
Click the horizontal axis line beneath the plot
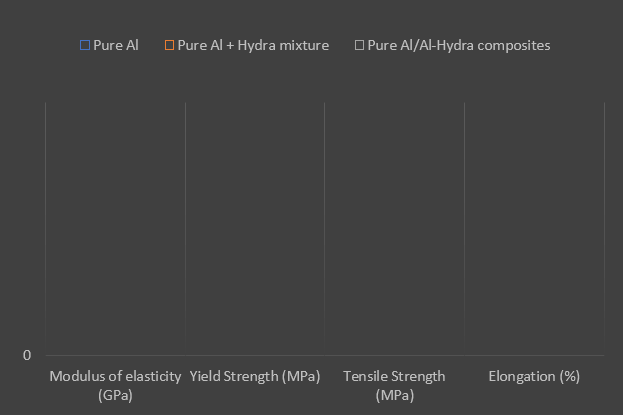pos(324,355)
